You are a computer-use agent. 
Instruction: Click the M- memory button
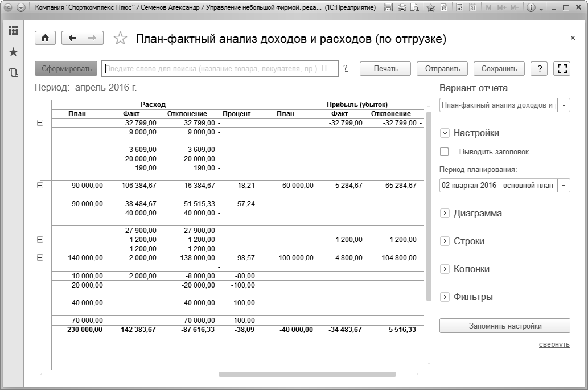(x=515, y=7)
